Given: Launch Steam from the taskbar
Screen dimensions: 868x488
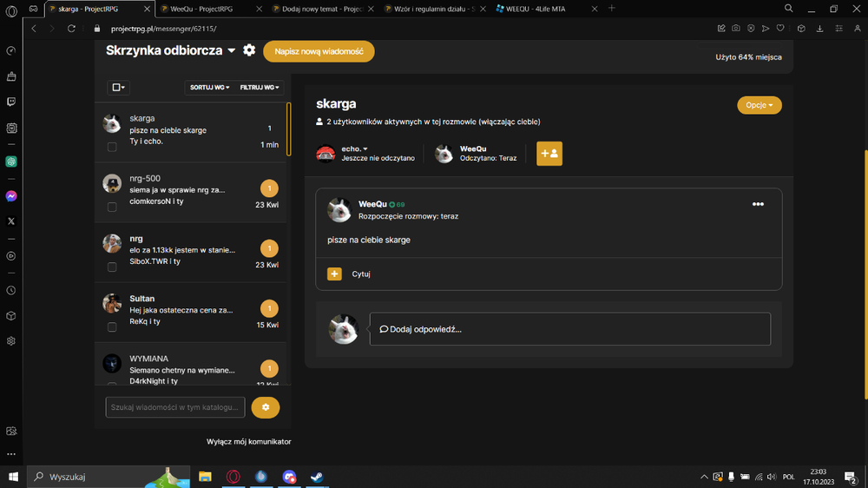Looking at the screenshot, I should 317,477.
